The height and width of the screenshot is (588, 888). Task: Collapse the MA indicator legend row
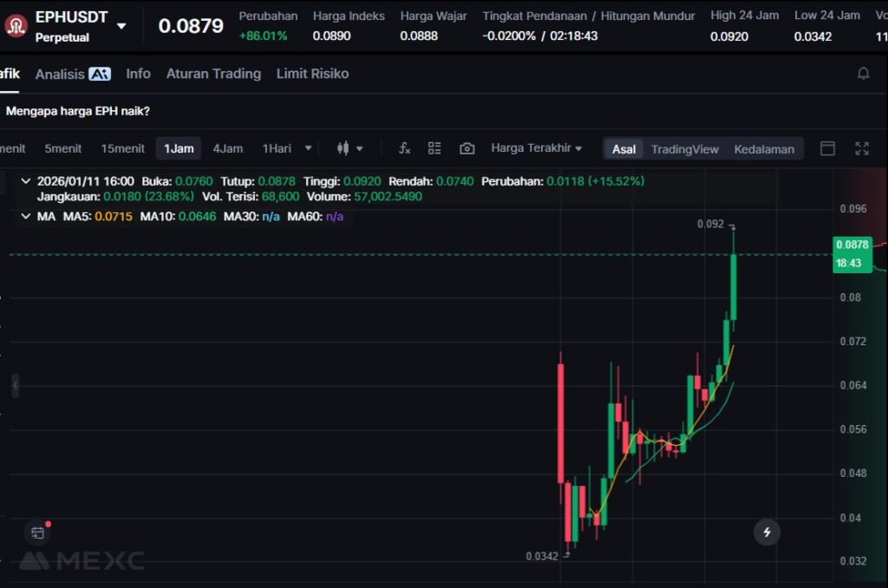coord(26,216)
